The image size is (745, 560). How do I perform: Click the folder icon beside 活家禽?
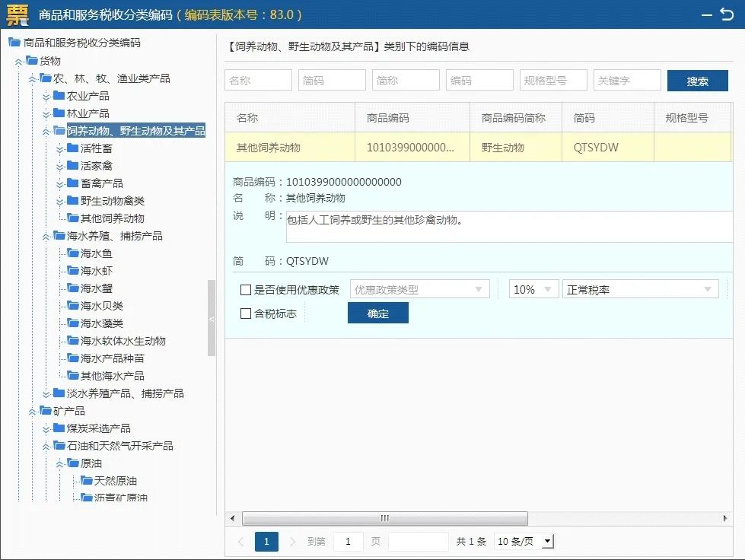coord(73,165)
